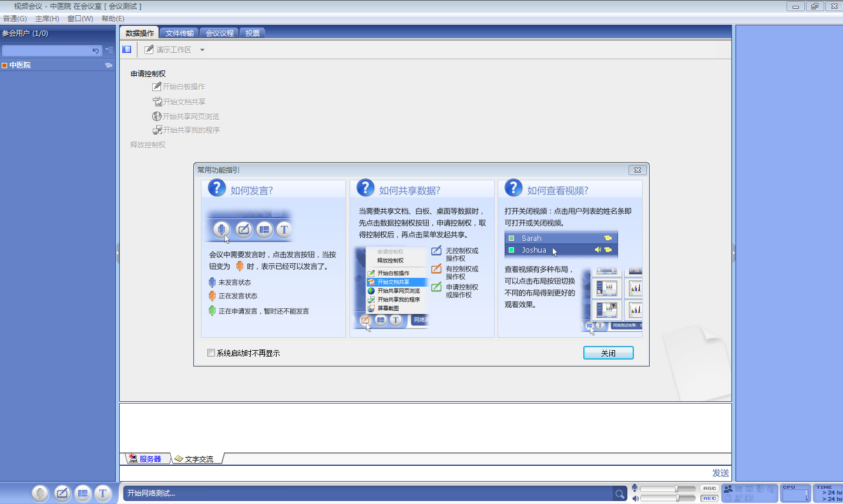Check the 系统启动时不再显示 checkbox

pos(211,353)
